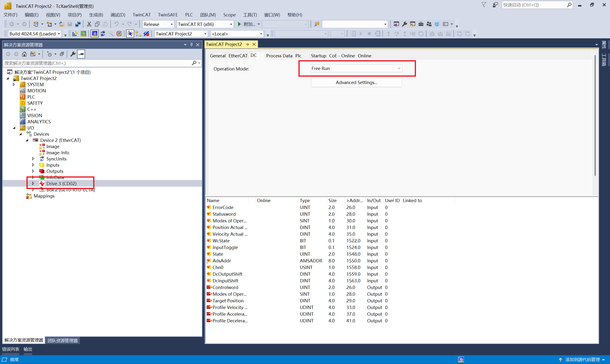Click the Activate Configuration icon
610x364 pixels.
pyautogui.click(x=75, y=34)
